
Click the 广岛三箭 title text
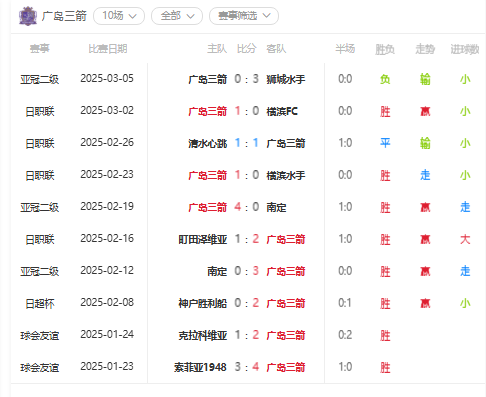tap(64, 16)
